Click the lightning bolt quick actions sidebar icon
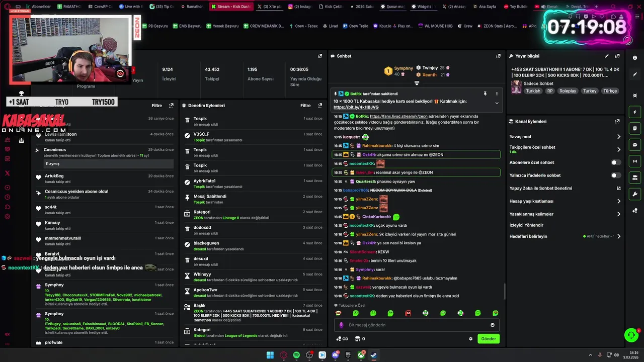The width and height of the screenshot is (644, 362). point(635,112)
